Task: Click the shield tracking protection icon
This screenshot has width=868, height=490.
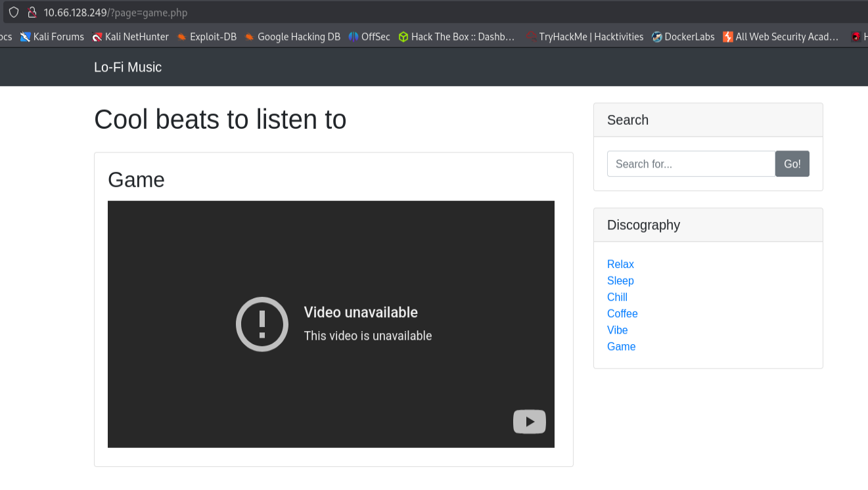Action: pyautogui.click(x=14, y=12)
